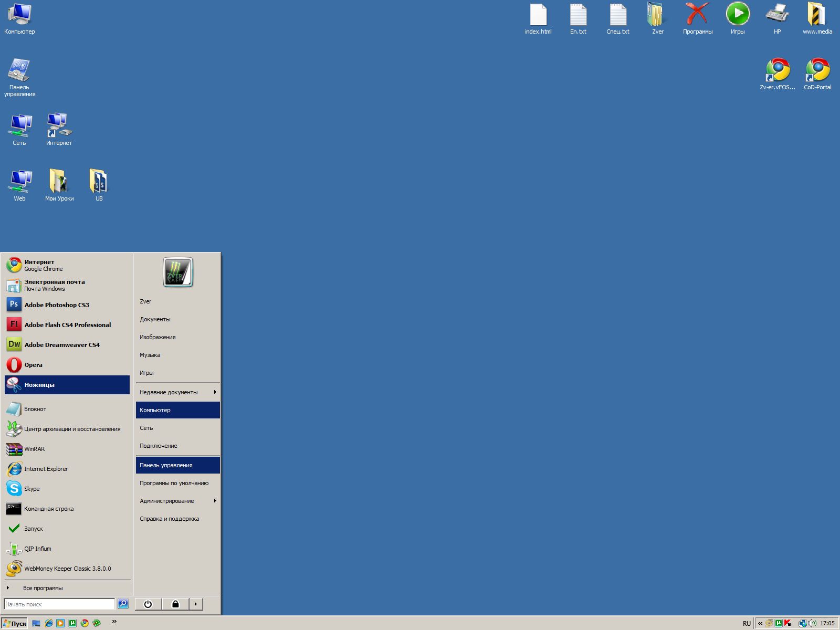The width and height of the screenshot is (840, 630).
Task: Open Adobe Dreamweaver CS4
Action: pyautogui.click(x=61, y=345)
